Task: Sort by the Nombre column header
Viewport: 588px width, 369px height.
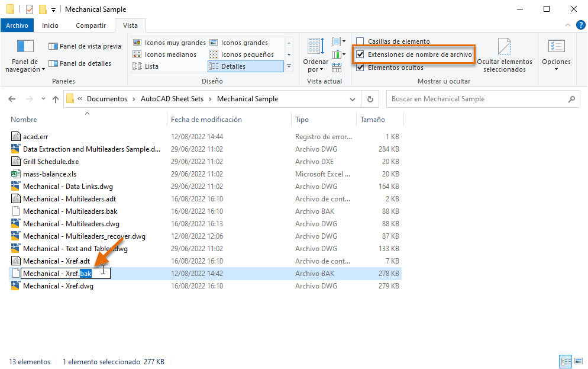Action: [88, 120]
